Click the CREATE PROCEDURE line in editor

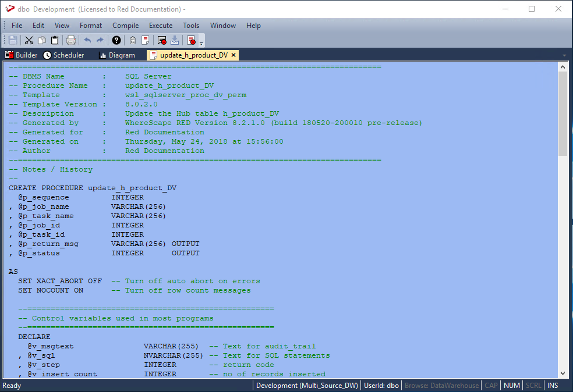coord(93,188)
